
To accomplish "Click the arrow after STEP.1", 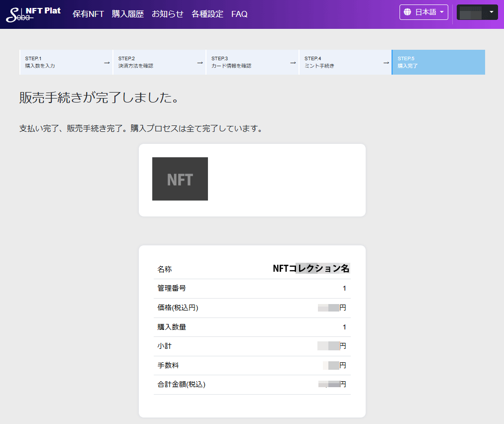I will point(106,63).
